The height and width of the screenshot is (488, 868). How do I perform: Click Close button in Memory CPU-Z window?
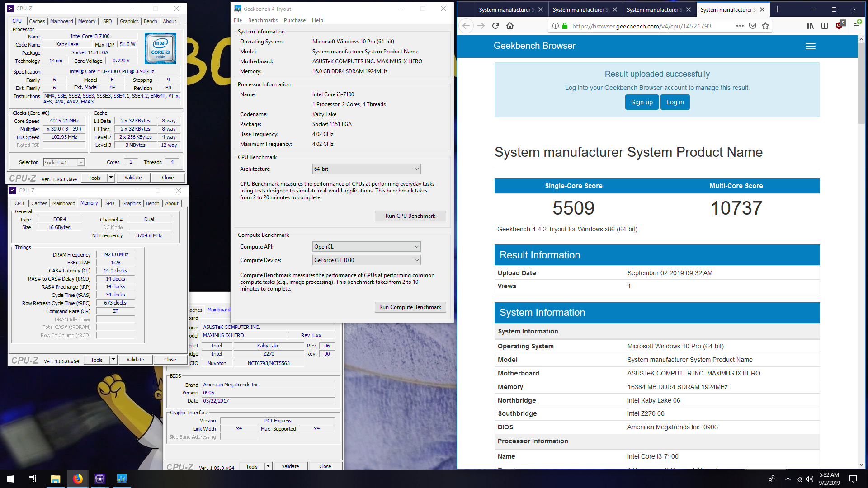click(170, 360)
